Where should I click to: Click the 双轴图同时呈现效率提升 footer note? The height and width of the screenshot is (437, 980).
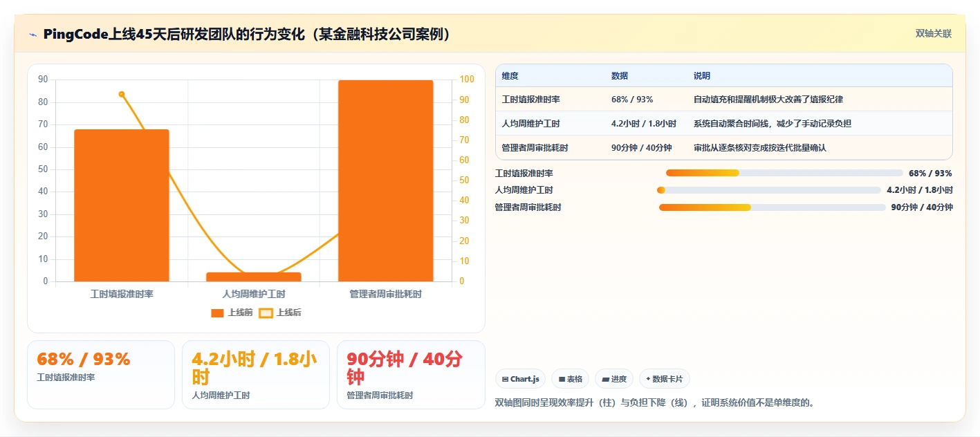pyautogui.click(x=655, y=402)
